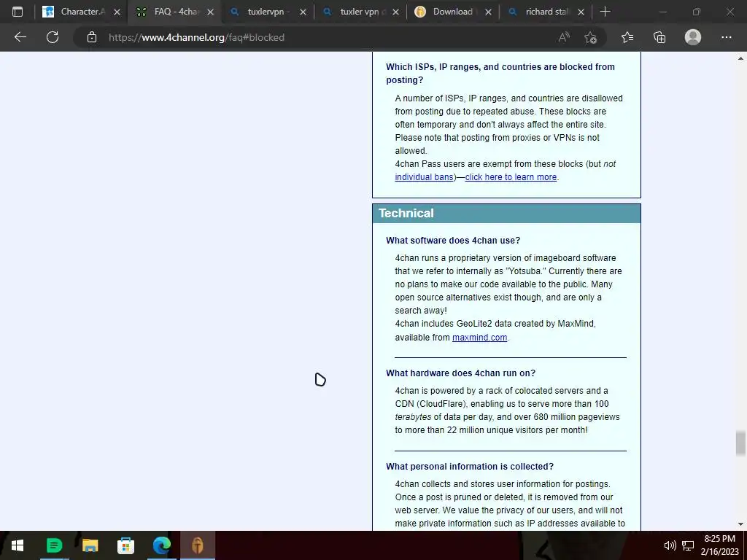This screenshot has width=747, height=560.
Task: Click 'Which ISPs, IP ranges' question heading
Action: click(x=500, y=74)
